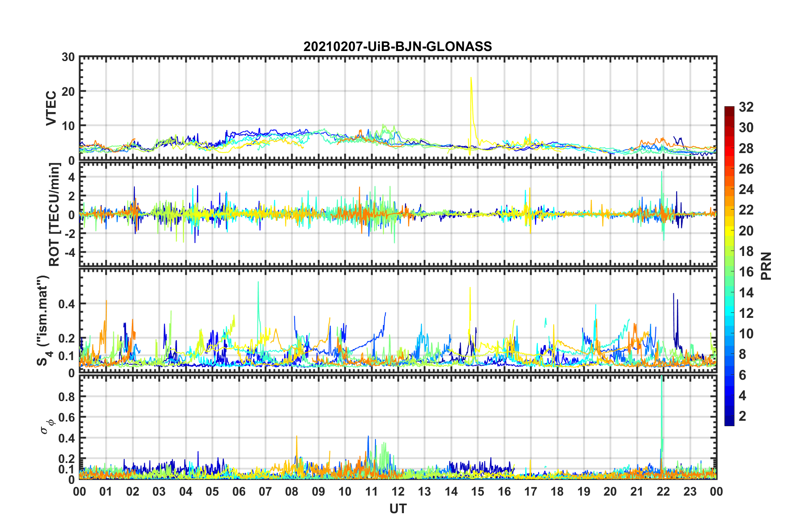Click the tall yellow VTEC spike peak

pyautogui.click(x=471, y=78)
